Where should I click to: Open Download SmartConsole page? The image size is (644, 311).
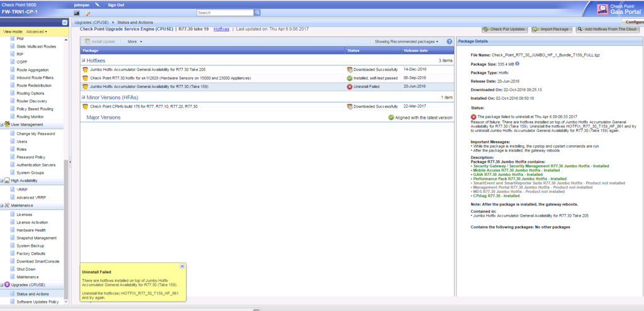[x=38, y=261]
